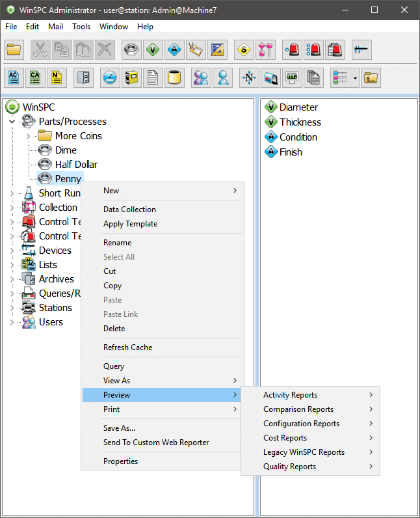
Task: Click the filing cabinet archive toolbar icon
Action: 83,78
